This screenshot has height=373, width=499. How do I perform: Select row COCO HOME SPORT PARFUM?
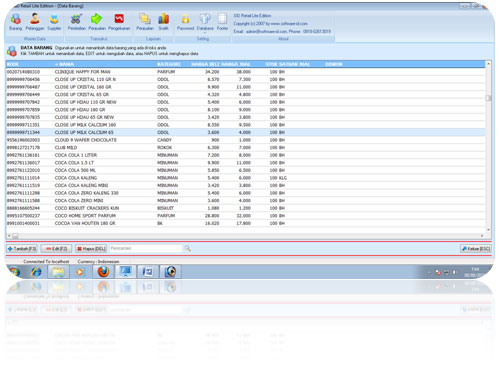(x=246, y=216)
